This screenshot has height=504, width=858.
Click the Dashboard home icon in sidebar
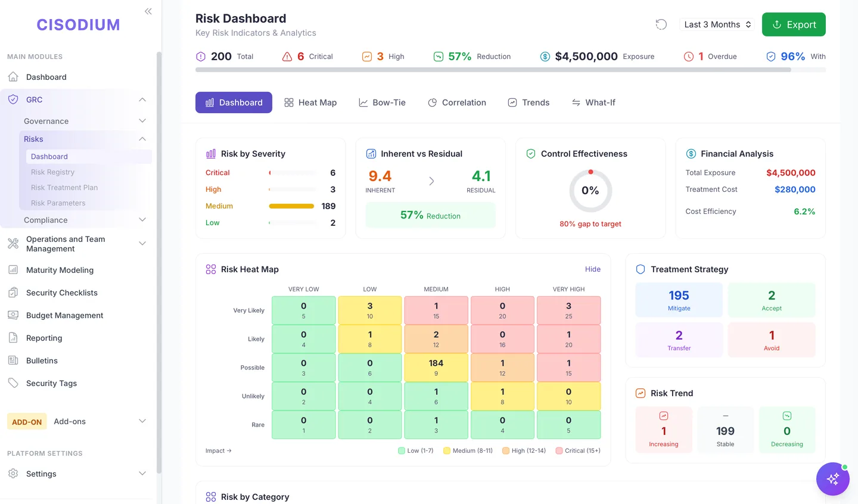tap(13, 77)
